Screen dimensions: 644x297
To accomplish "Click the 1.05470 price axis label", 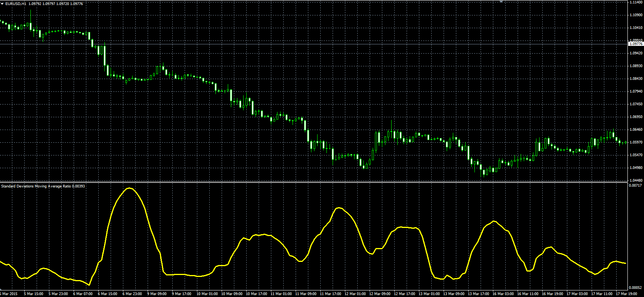I will click(636, 155).
